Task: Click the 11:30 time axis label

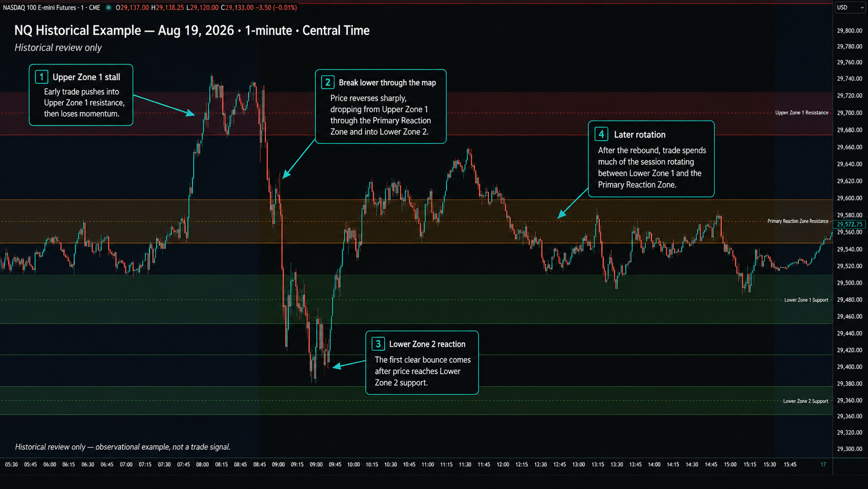Action: pos(465,465)
